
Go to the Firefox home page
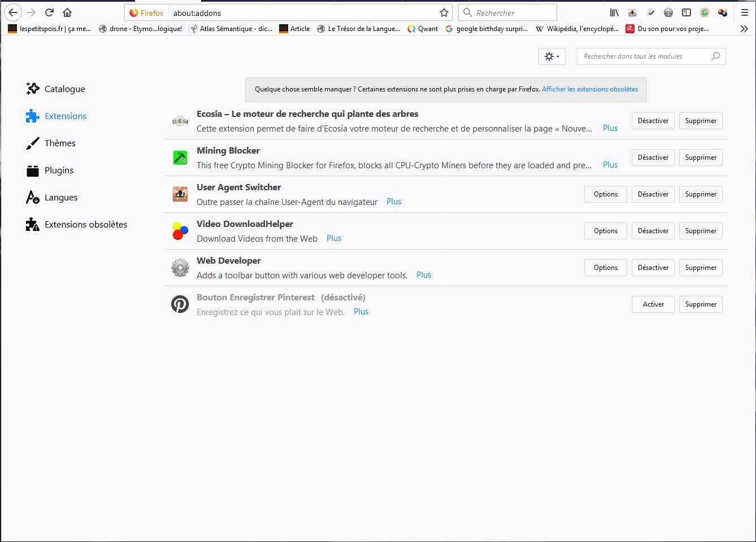67,12
